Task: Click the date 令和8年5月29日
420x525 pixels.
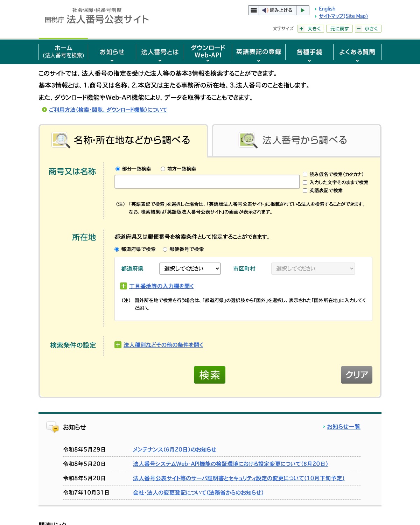Action: (84, 449)
